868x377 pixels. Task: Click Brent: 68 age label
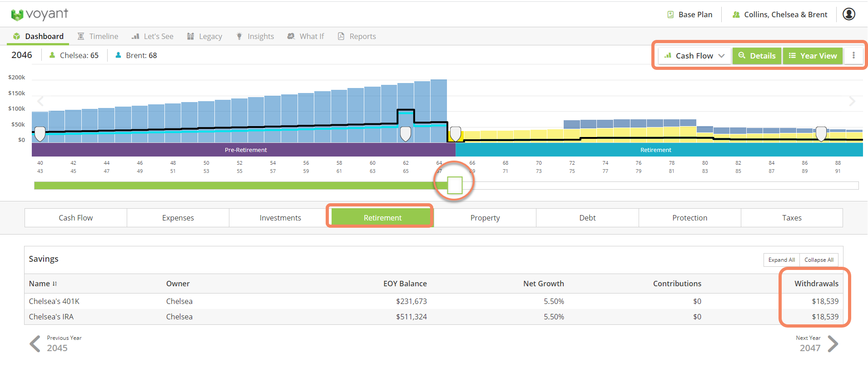point(136,55)
